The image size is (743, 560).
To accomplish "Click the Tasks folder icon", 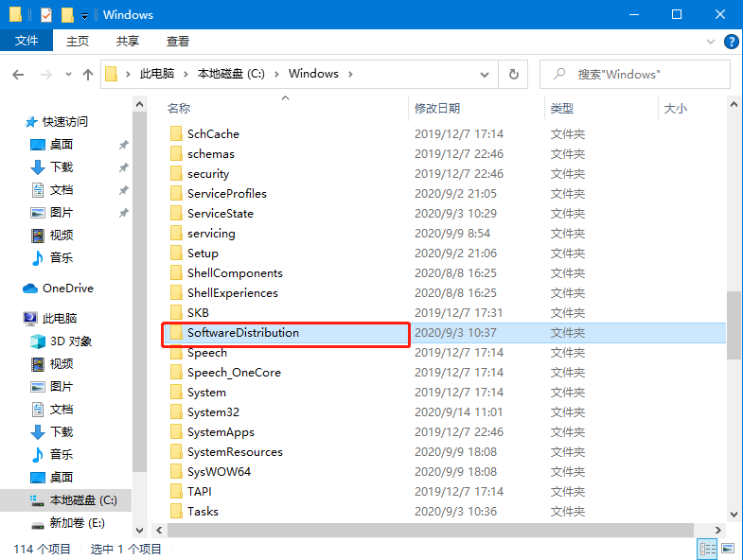I will coord(176,512).
